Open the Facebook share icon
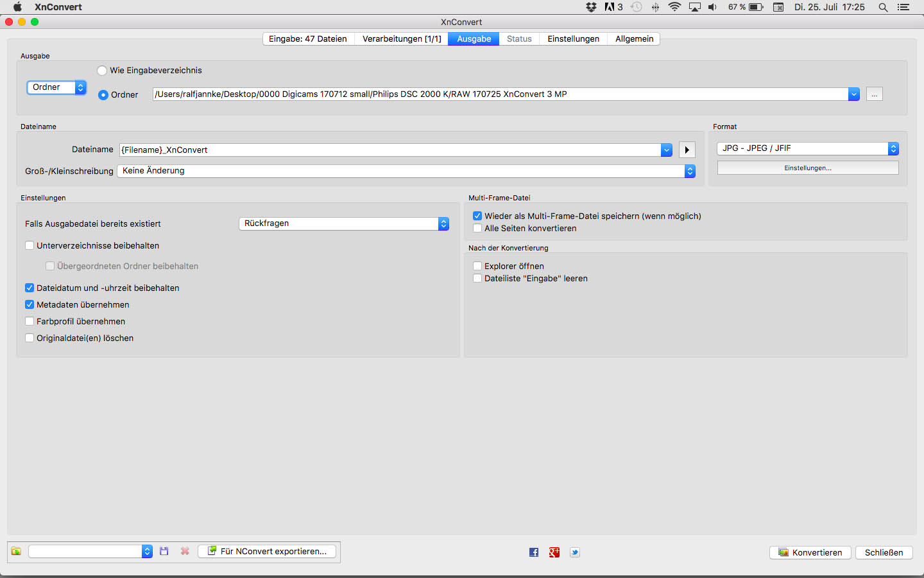Image resolution: width=924 pixels, height=578 pixels. [x=534, y=552]
